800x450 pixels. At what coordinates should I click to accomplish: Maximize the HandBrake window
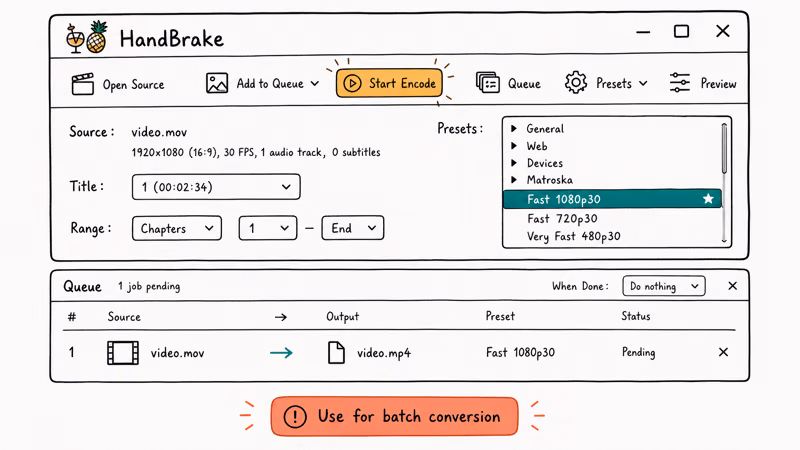coord(681,32)
